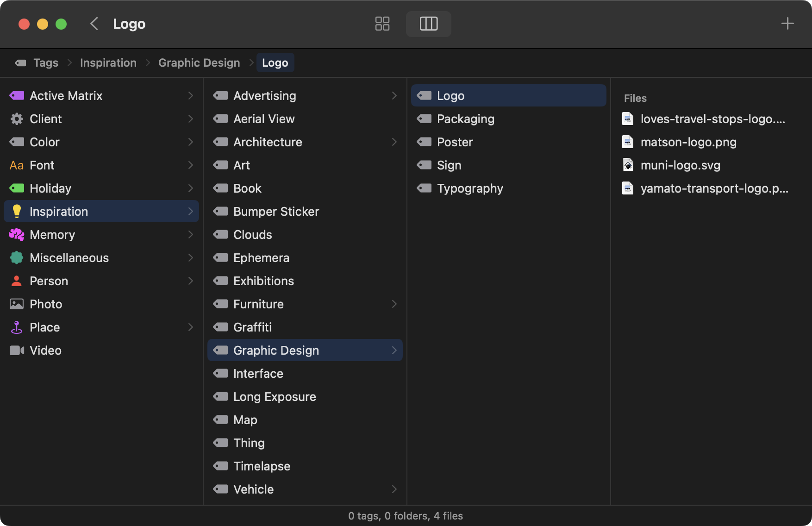Image resolution: width=812 pixels, height=526 pixels.
Task: Click the Advertising tag icon
Action: pyautogui.click(x=220, y=95)
